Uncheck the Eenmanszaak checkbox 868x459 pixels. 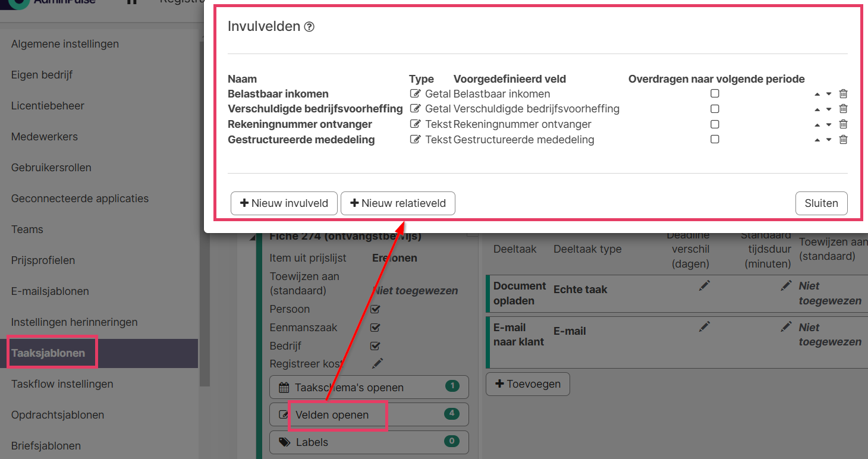pos(375,328)
